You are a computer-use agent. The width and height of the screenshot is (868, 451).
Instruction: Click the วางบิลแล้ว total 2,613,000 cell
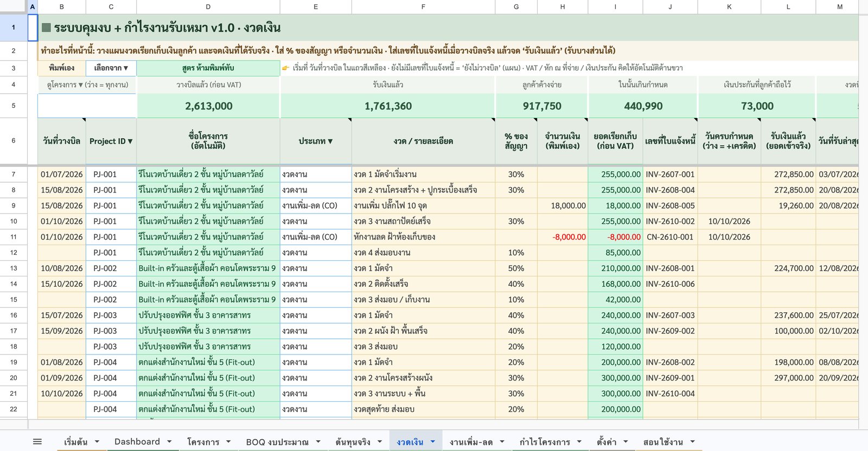(208, 106)
